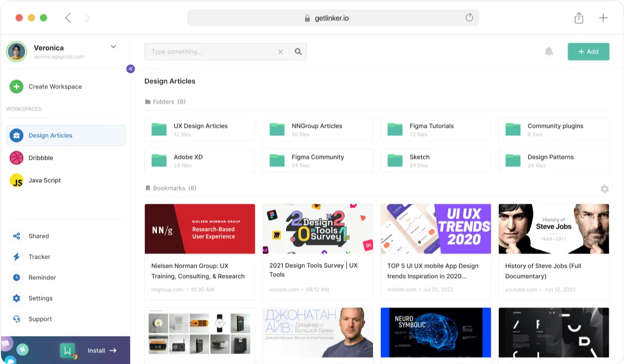Expand the Veronica account dropdown chevron
Screen dimensions: 624x364
[113, 47]
